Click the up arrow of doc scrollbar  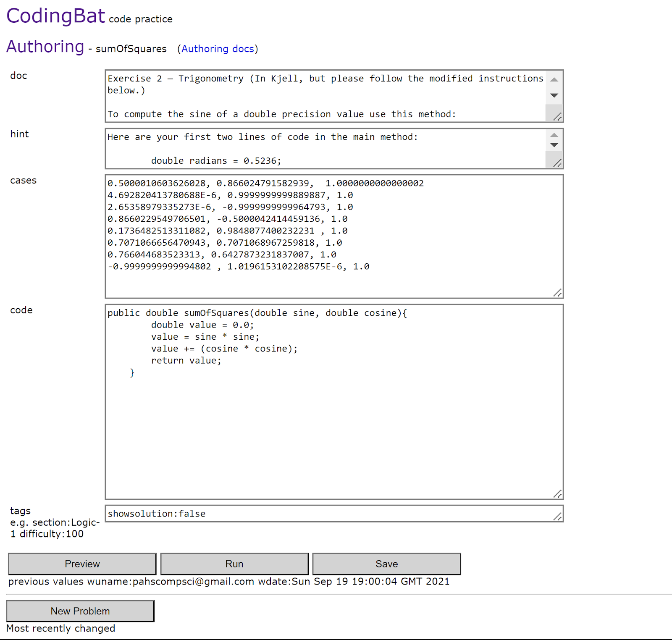(x=554, y=79)
